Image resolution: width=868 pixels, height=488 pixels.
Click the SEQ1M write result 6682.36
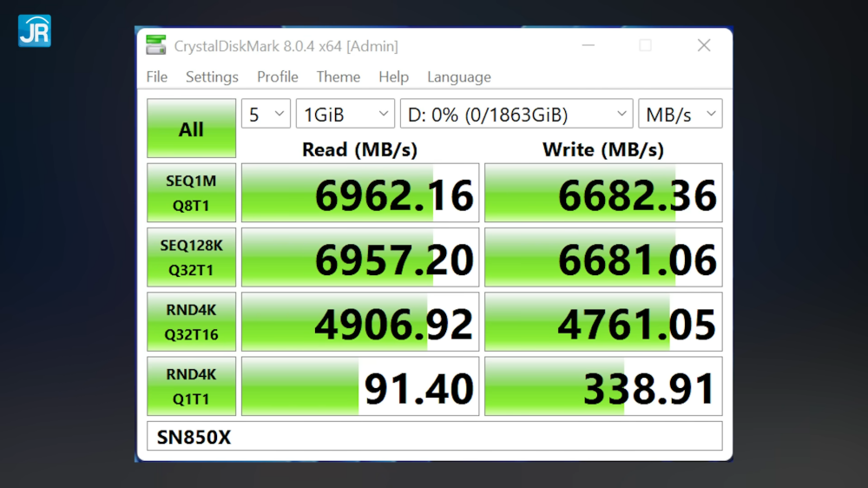pyautogui.click(x=603, y=193)
